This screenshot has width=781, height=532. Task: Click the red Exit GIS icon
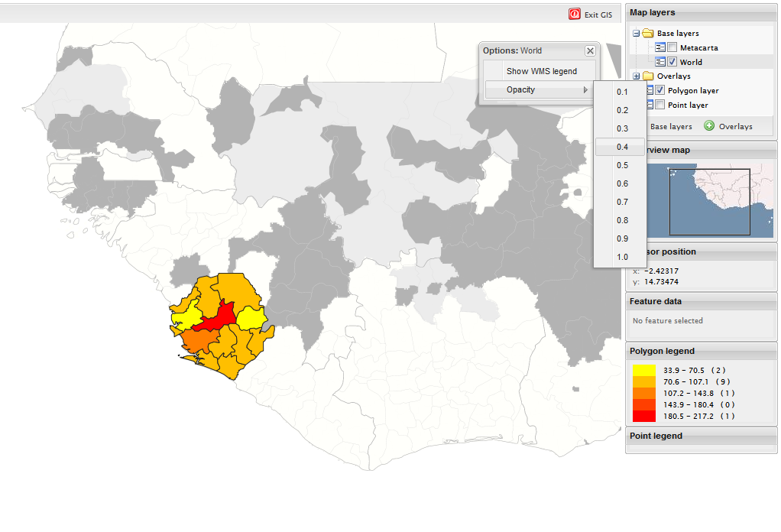point(575,14)
